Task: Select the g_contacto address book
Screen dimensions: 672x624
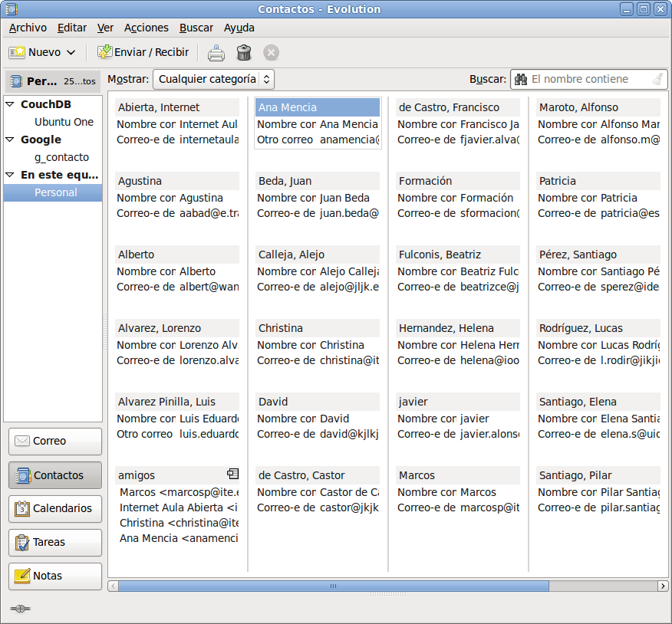Action: coord(61,157)
